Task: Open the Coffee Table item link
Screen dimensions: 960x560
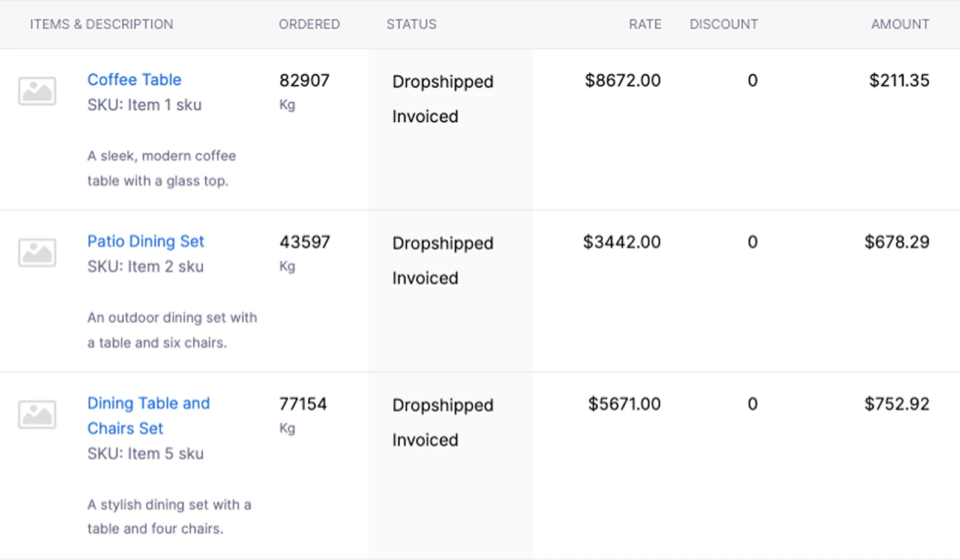Action: [x=134, y=80]
